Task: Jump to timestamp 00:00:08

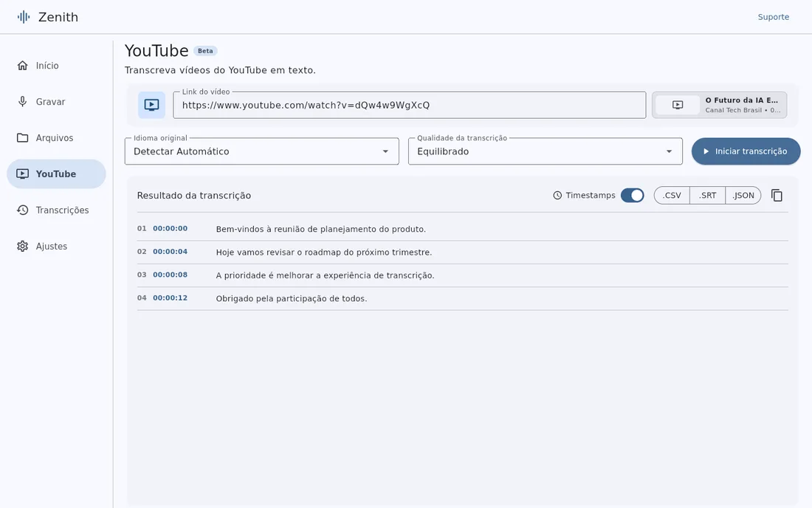Action: (x=170, y=275)
